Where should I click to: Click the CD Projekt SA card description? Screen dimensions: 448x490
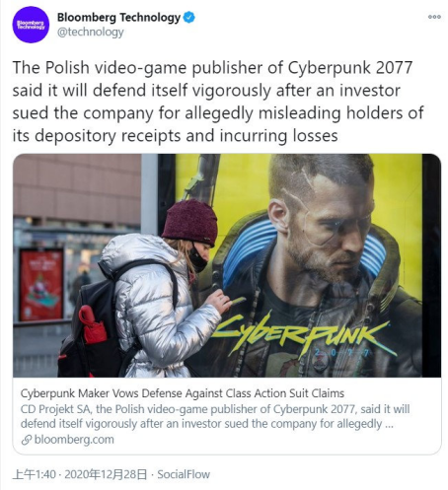pyautogui.click(x=215, y=416)
